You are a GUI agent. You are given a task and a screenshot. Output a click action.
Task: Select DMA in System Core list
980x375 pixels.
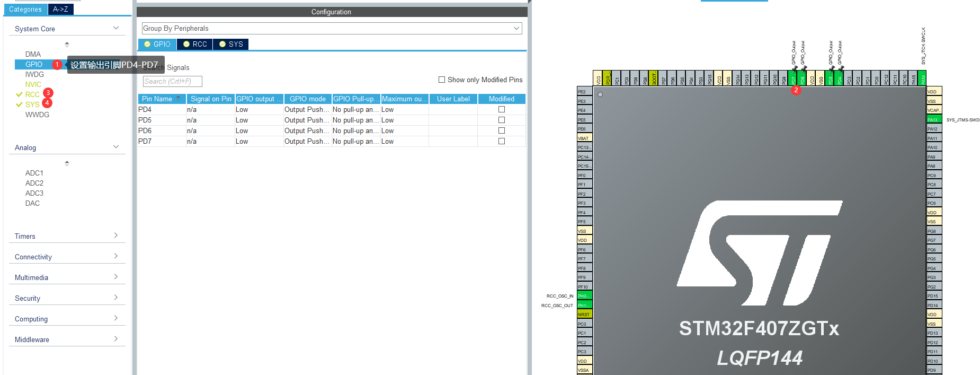(x=33, y=54)
